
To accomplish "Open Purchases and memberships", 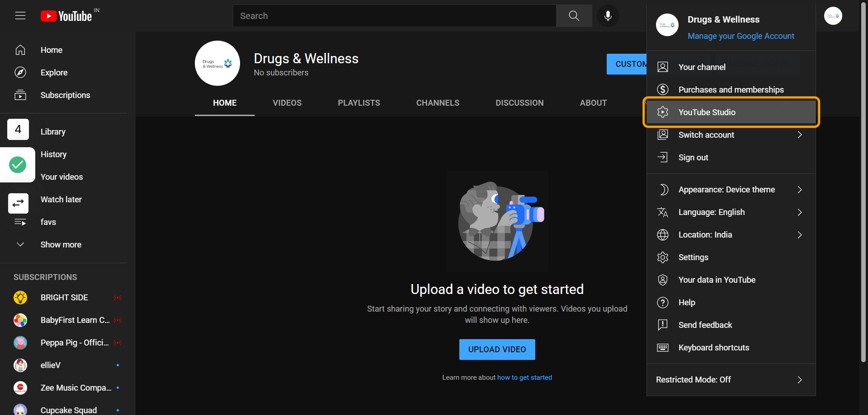I will [731, 89].
